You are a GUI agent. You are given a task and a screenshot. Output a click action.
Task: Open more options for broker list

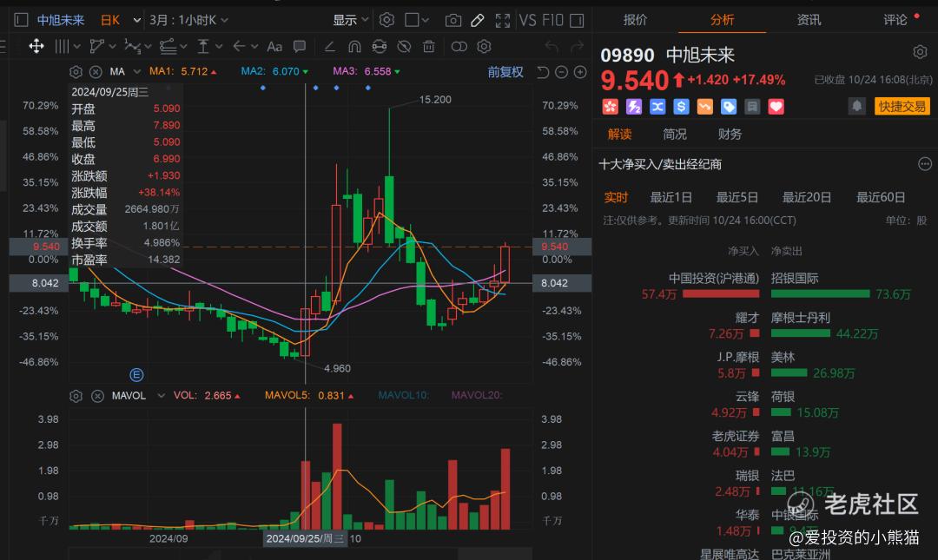tap(925, 164)
